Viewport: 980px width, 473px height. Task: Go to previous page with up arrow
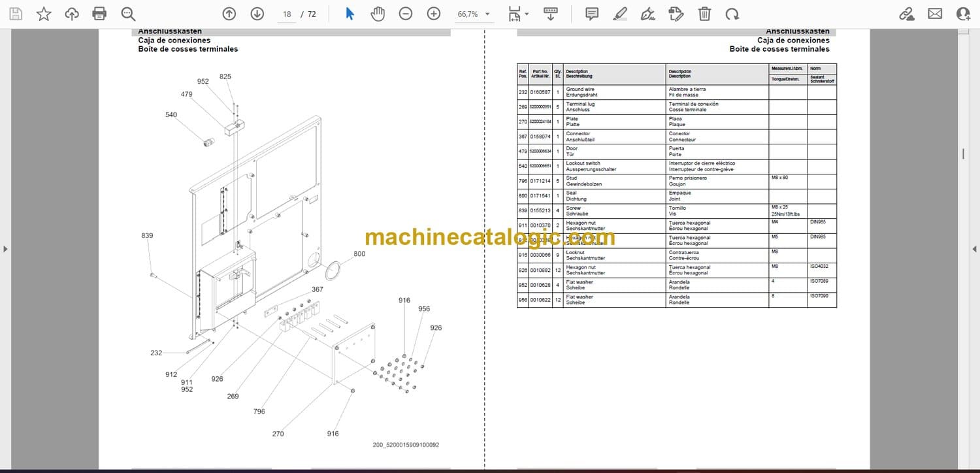(229, 14)
